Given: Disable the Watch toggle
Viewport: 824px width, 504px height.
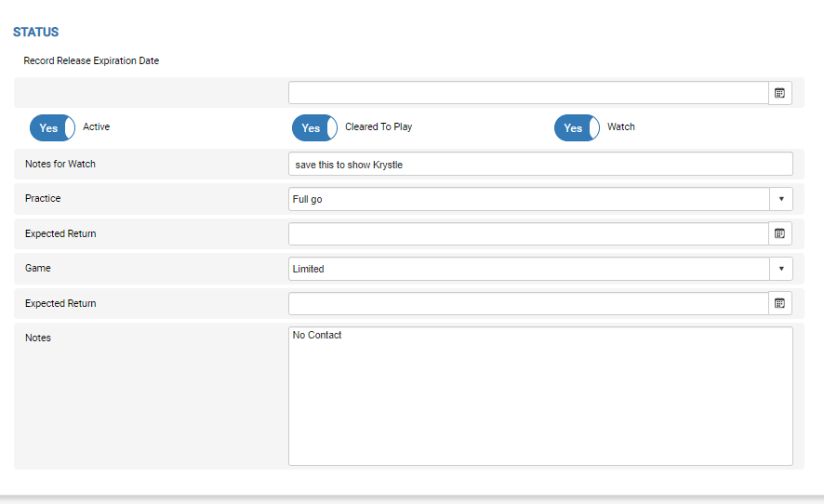Looking at the screenshot, I should coord(577,127).
